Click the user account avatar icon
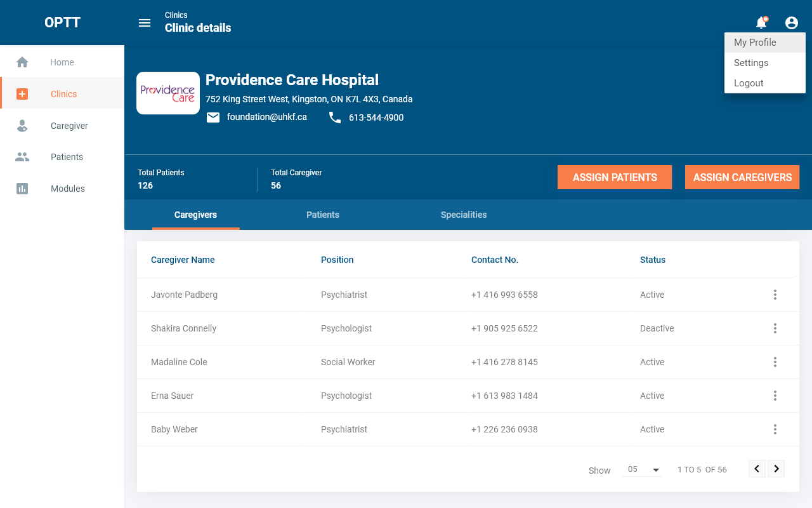 pyautogui.click(x=792, y=23)
